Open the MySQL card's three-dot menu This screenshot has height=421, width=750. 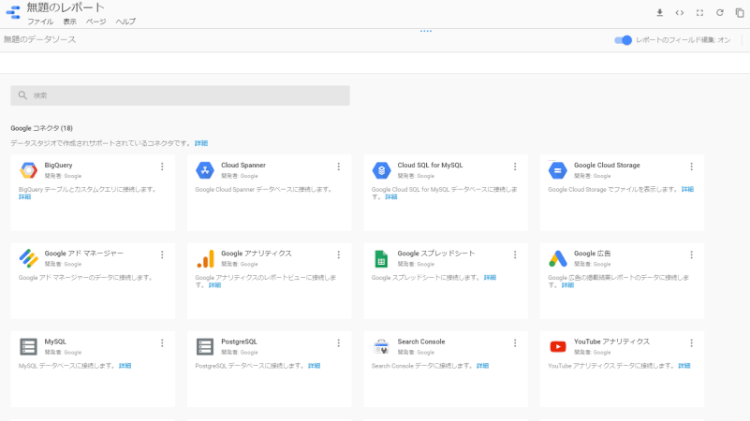tap(162, 343)
